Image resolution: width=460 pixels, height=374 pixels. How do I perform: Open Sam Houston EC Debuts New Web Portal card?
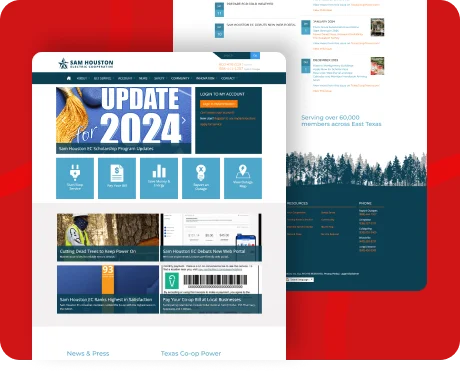pyautogui.click(x=211, y=237)
